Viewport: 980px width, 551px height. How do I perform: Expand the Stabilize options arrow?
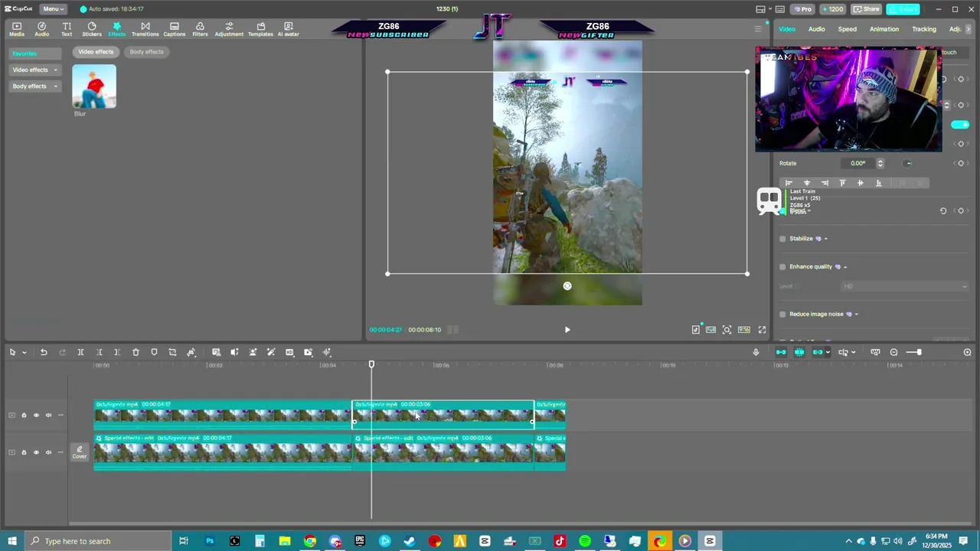point(825,239)
